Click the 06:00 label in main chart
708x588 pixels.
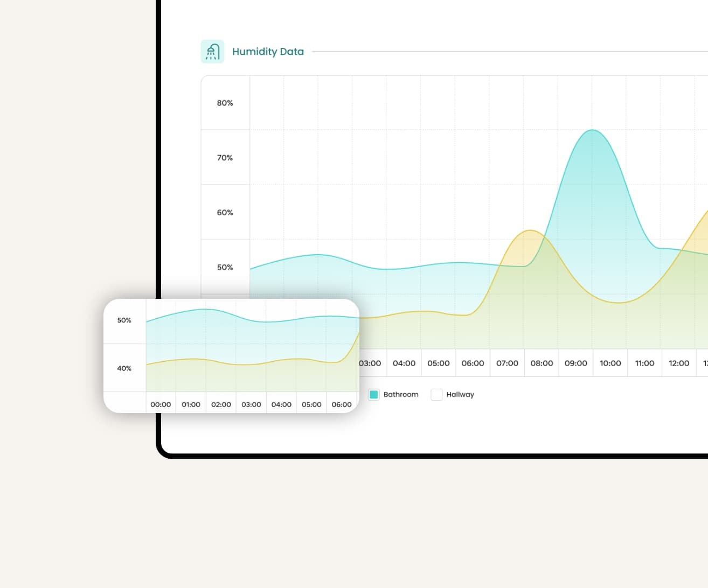473,363
